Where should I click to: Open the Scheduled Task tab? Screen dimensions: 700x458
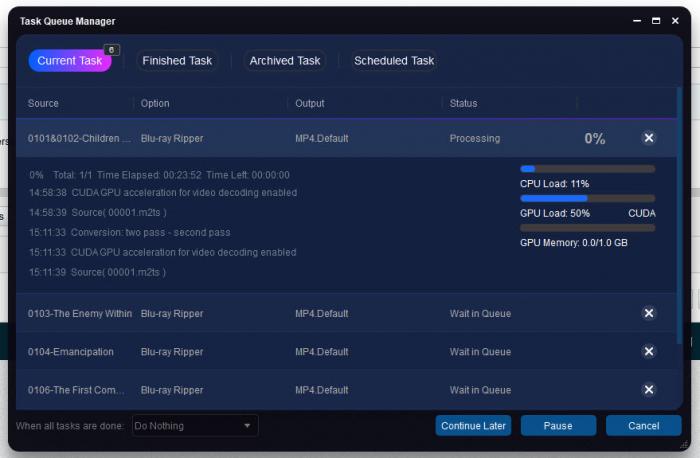pos(394,61)
